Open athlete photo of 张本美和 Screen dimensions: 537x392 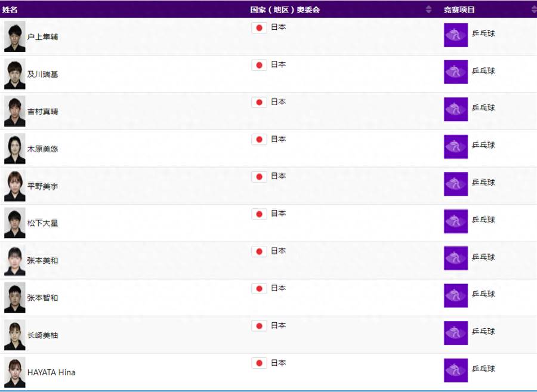(x=15, y=260)
